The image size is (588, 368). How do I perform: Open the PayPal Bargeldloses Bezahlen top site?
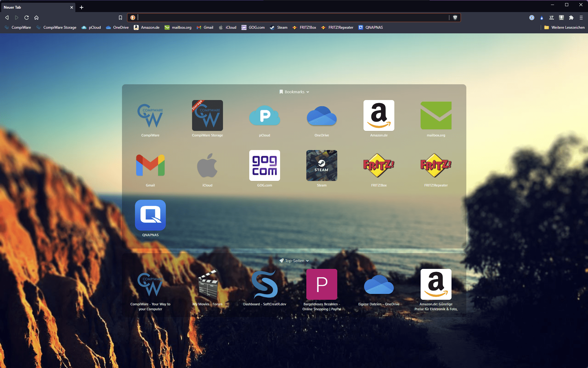click(x=322, y=290)
